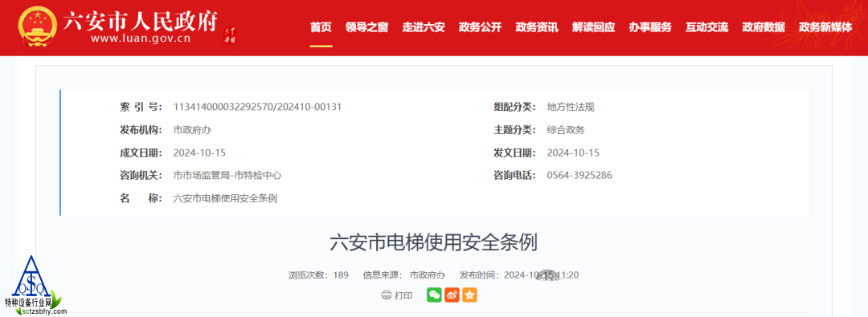Click the 六安市人民政府 site title
The height and width of the screenshot is (317, 868).
141,21
